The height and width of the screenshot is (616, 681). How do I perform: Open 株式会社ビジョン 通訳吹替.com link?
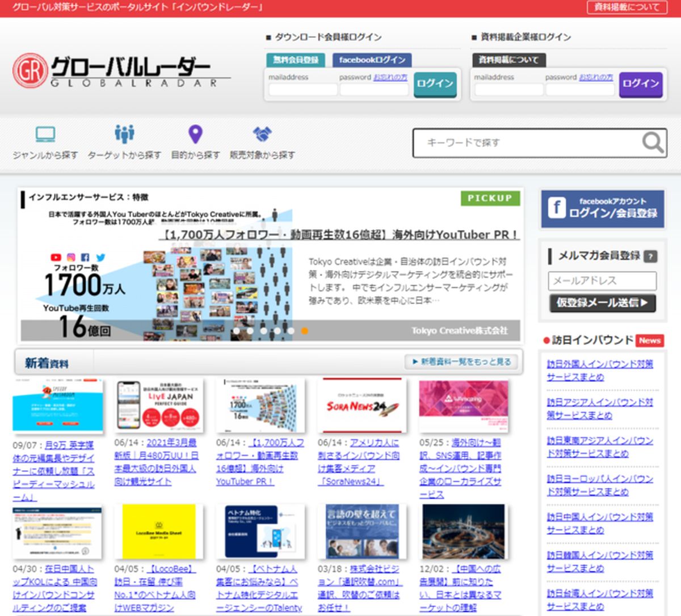[x=359, y=588]
